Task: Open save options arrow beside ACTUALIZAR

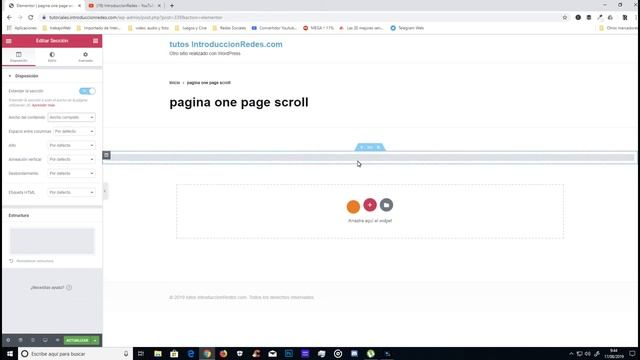Action: (96, 340)
